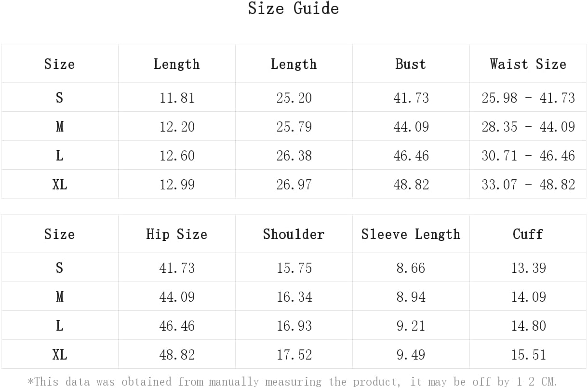Select cuff value 14.09

coord(528,296)
